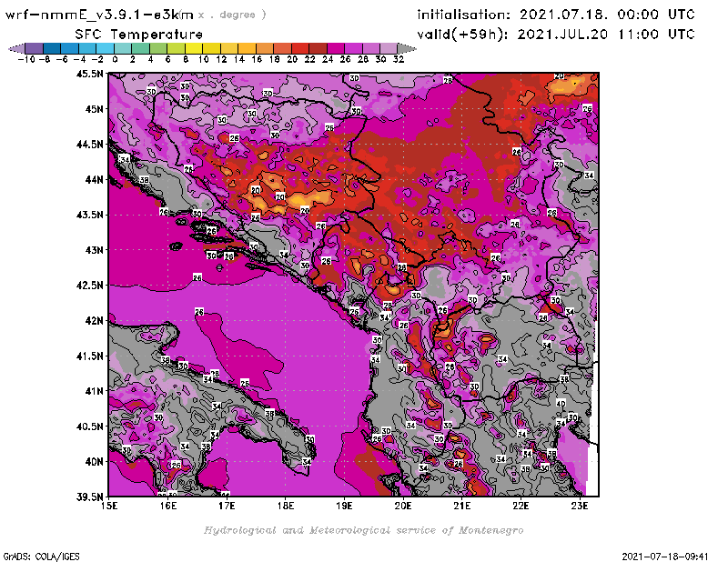Viewport: 728px width, 562px height.
Task: Click the light orchid 30 to 32 legend swatch
Action: [389, 48]
